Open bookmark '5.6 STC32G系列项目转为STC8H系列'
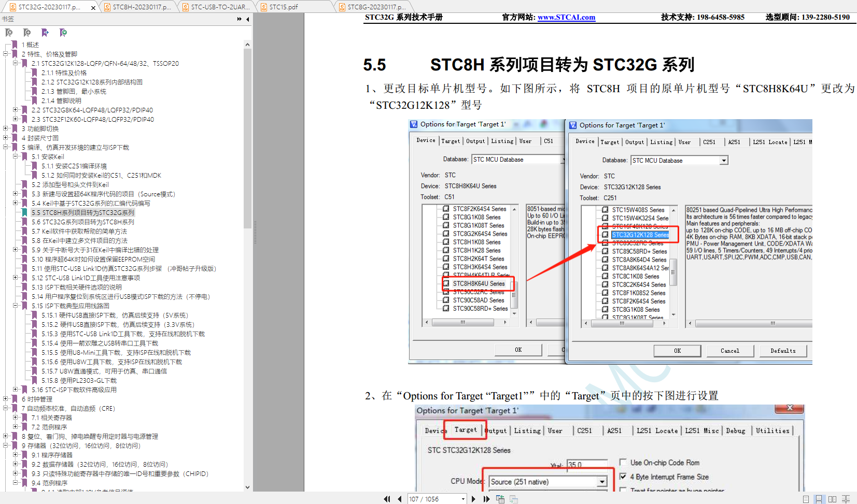Image resolution: width=857 pixels, height=504 pixels. [83, 222]
